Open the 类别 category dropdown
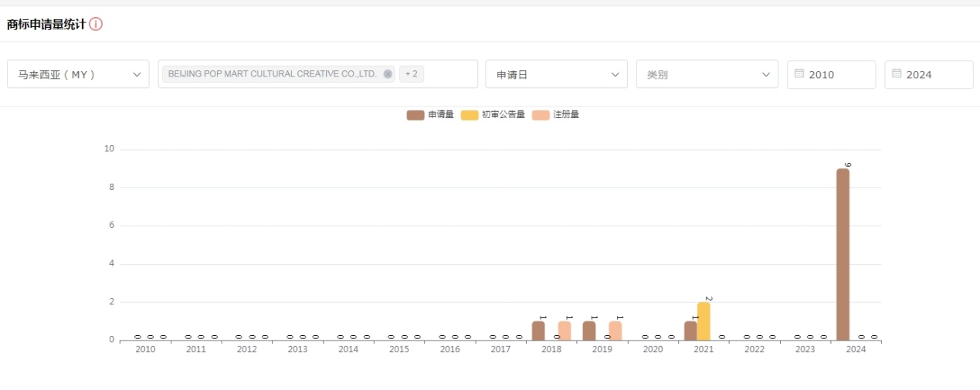The width and height of the screenshot is (980, 390). pos(707,74)
